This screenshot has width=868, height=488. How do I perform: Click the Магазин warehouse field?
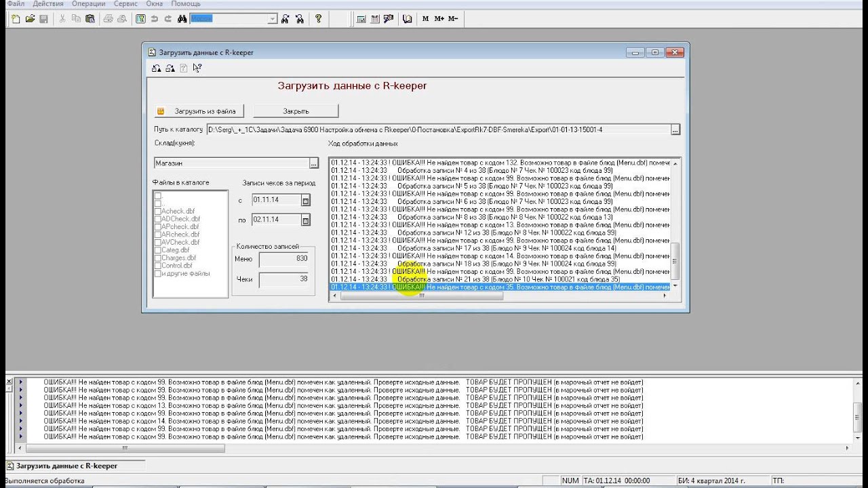[231, 163]
